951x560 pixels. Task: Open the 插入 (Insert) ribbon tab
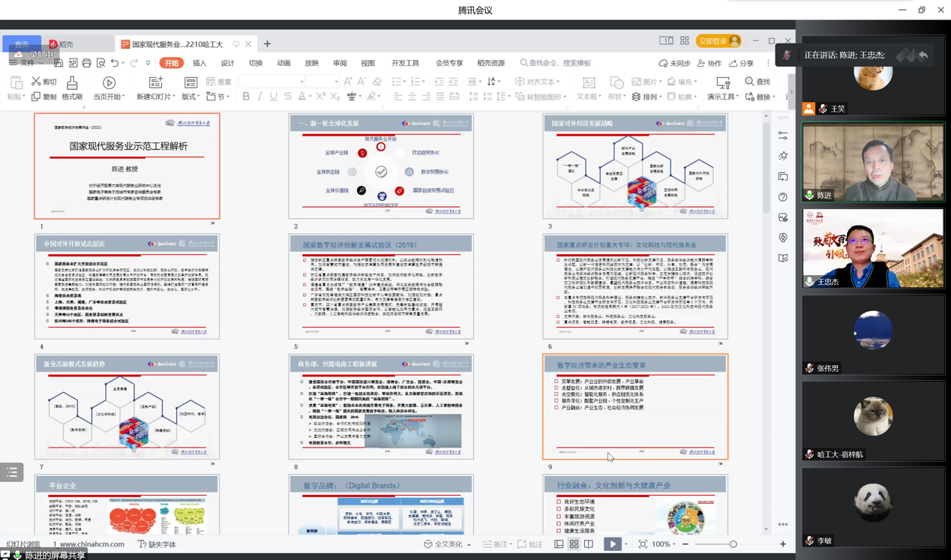tap(199, 64)
